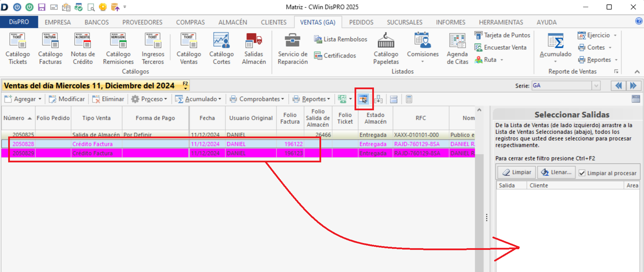This screenshot has width=644, height=272.
Task: Click the Seleccionar Salidas filter toolbar icon
Action: (x=363, y=99)
